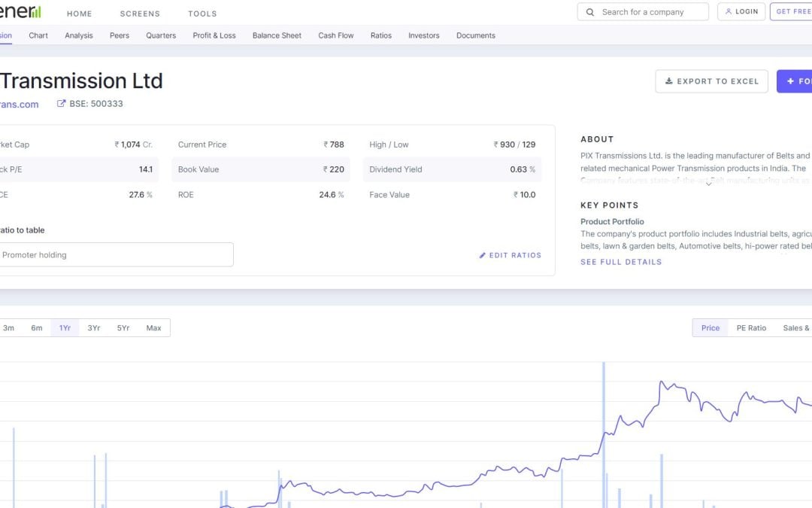The width and height of the screenshot is (812, 508).
Task: Click the download icon in Export to Excel
Action: coord(669,81)
